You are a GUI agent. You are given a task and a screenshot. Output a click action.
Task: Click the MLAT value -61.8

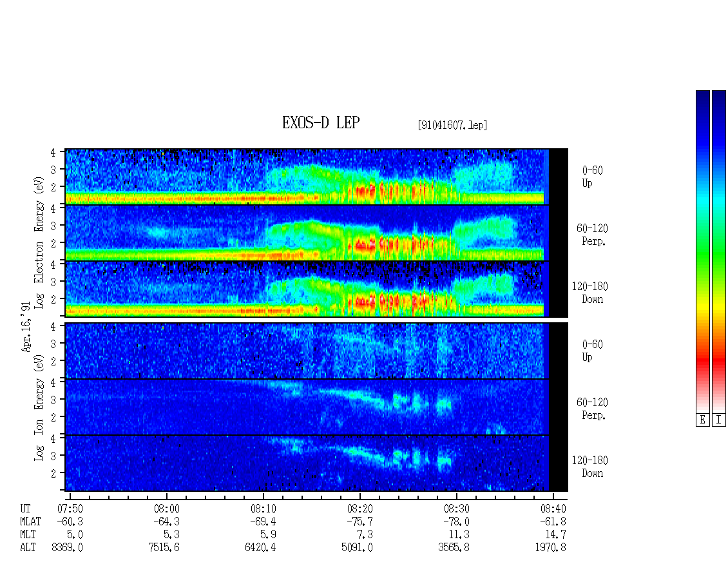click(553, 521)
